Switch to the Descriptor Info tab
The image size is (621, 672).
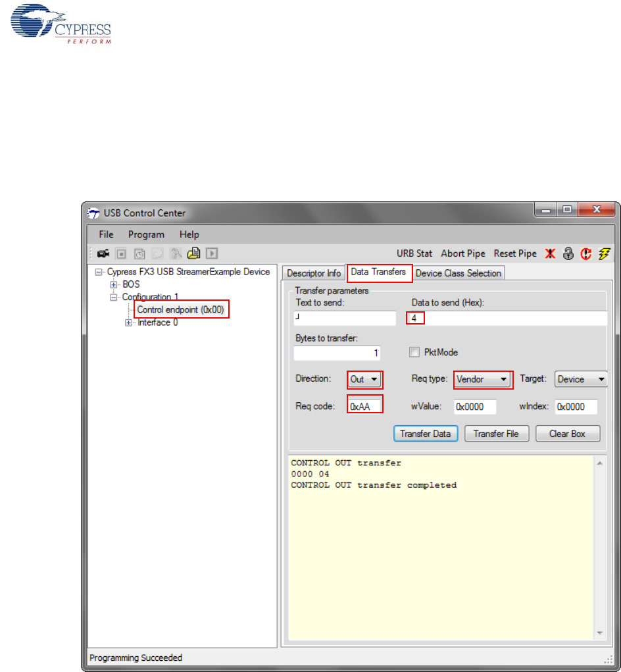click(314, 273)
